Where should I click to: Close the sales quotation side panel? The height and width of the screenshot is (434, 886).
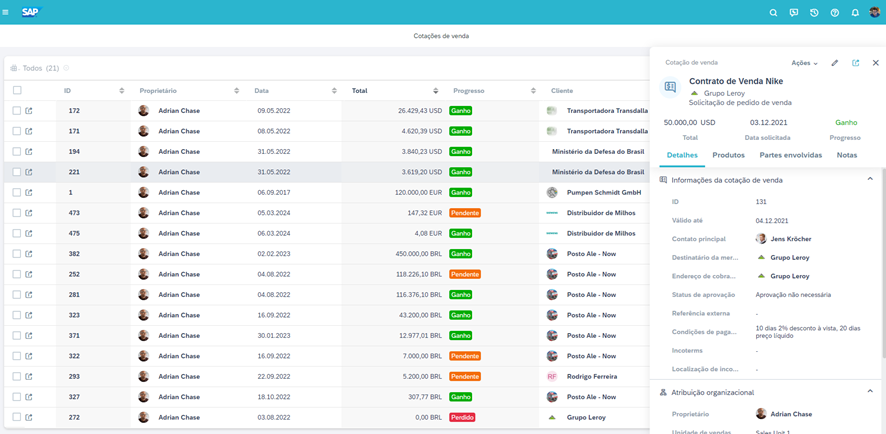pos(876,63)
